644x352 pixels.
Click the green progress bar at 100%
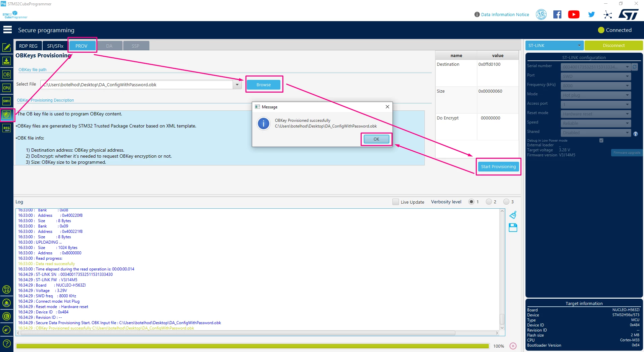tap(252, 346)
